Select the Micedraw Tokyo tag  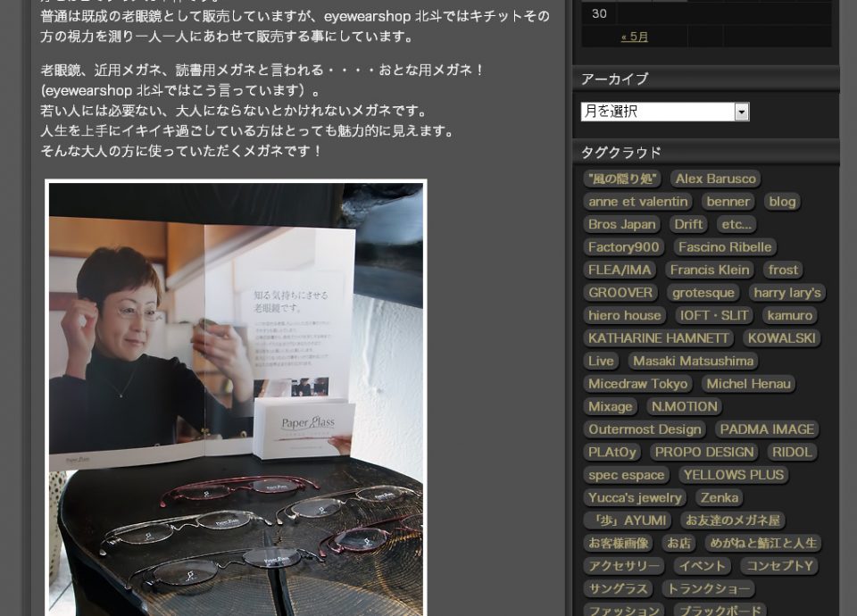click(637, 384)
